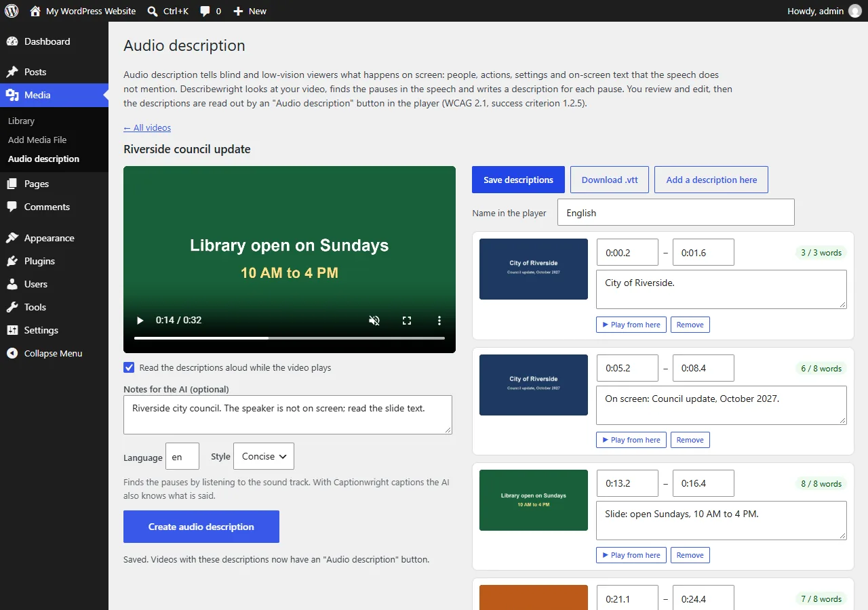The image size is (868, 610).
Task: Go to Posts menu
Action: click(54, 72)
